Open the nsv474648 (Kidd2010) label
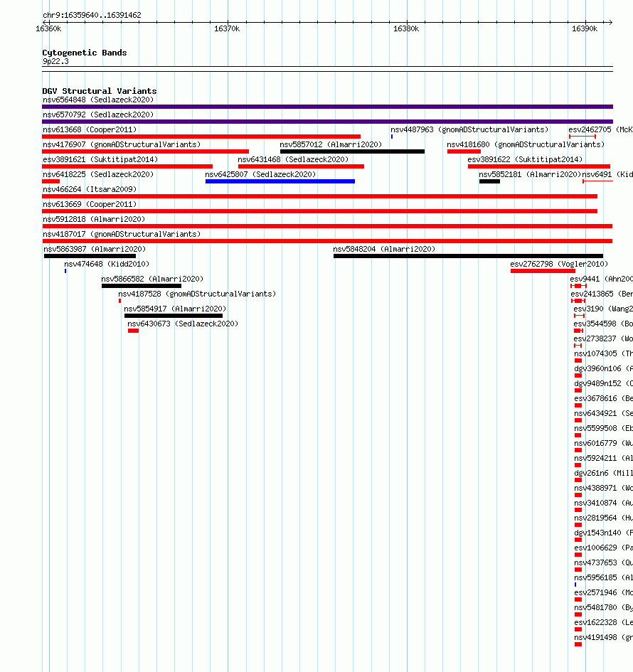 tap(107, 264)
